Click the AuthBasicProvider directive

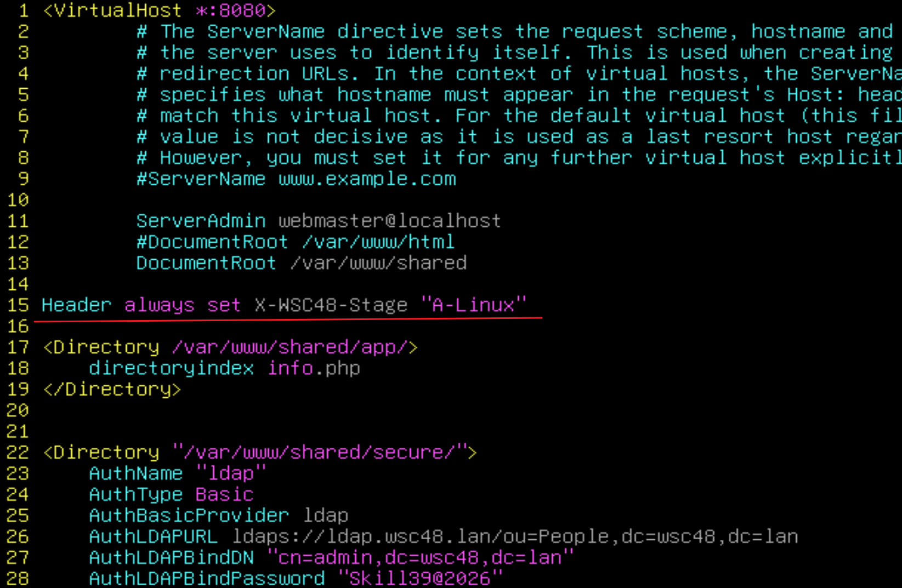[189, 516]
